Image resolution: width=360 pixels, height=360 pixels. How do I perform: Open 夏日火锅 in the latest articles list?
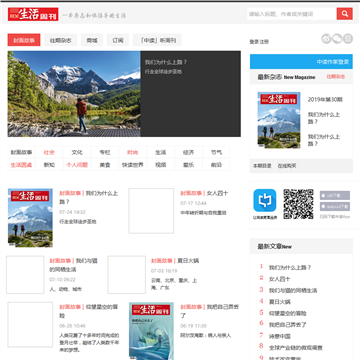280,302
